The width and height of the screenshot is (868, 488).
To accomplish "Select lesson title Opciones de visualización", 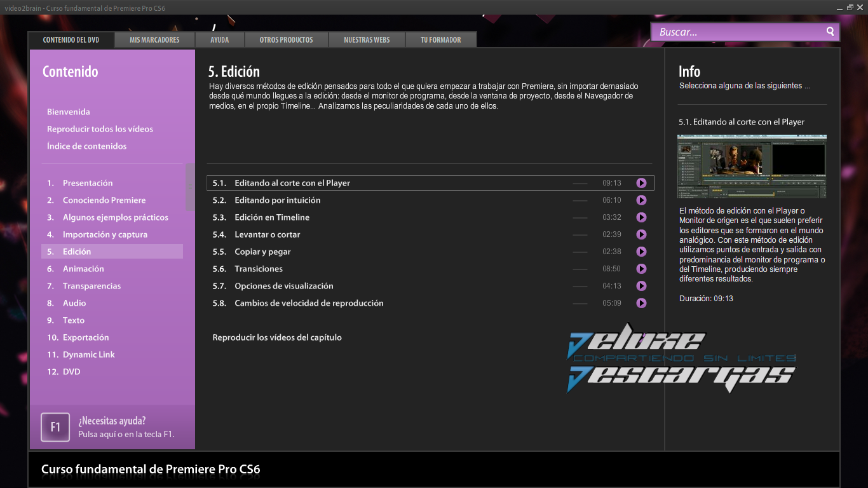I will pos(284,286).
